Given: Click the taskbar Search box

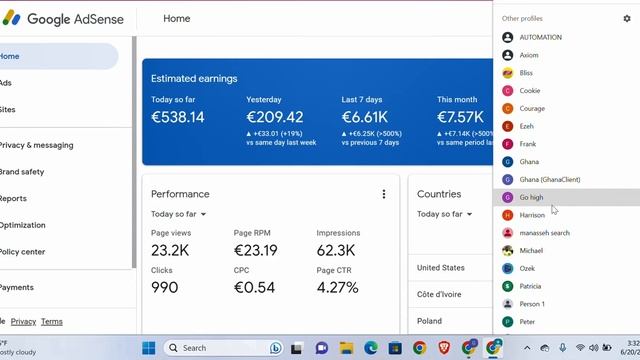Looking at the screenshot, I should 224,348.
